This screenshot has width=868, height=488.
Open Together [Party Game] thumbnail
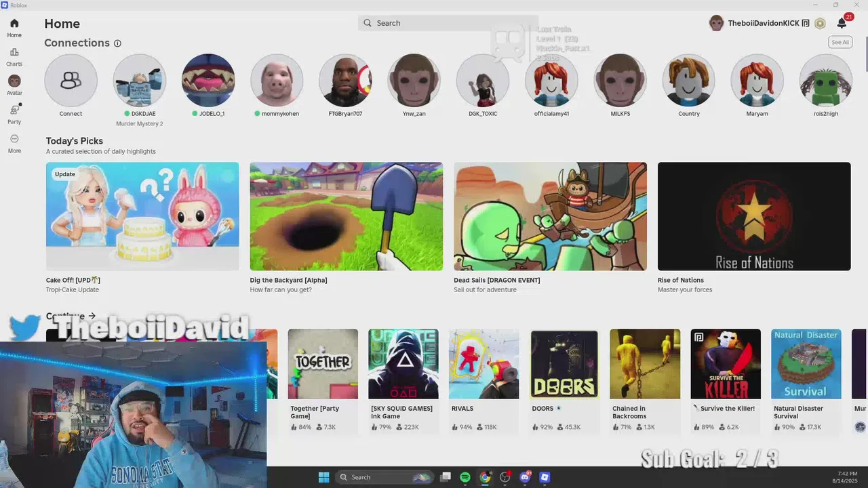(323, 364)
